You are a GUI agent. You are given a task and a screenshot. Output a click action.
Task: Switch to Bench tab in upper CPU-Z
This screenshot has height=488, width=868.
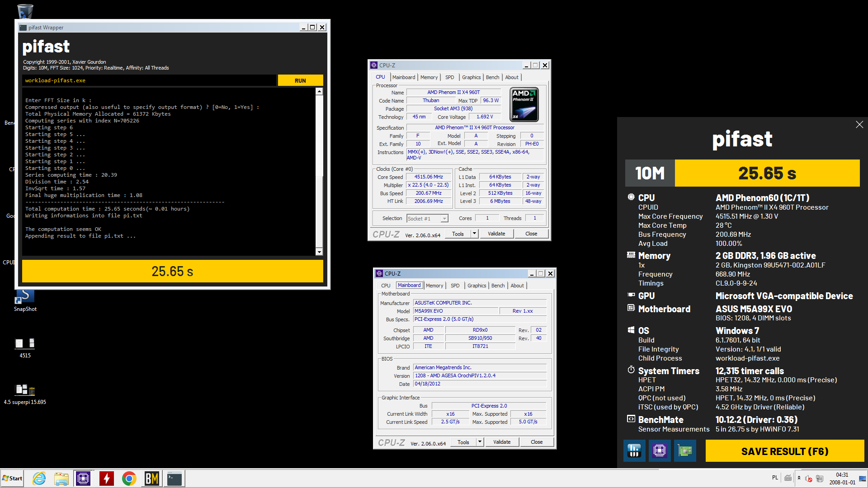click(x=493, y=77)
